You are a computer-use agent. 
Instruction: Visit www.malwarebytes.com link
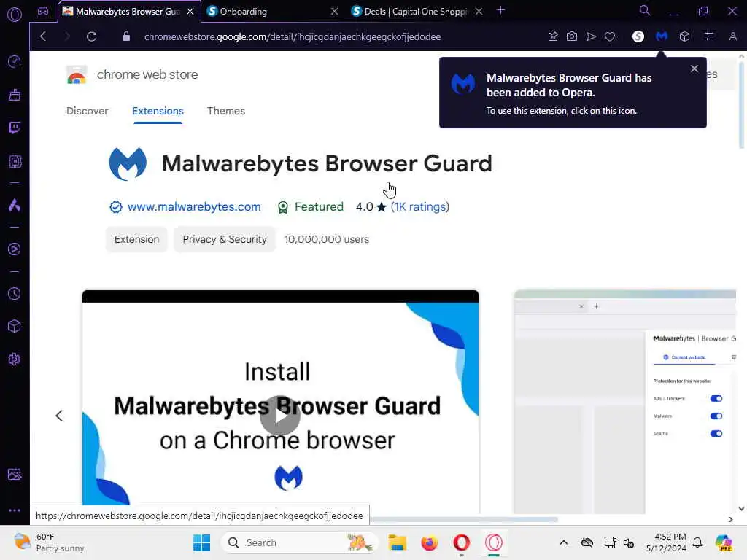point(194,206)
